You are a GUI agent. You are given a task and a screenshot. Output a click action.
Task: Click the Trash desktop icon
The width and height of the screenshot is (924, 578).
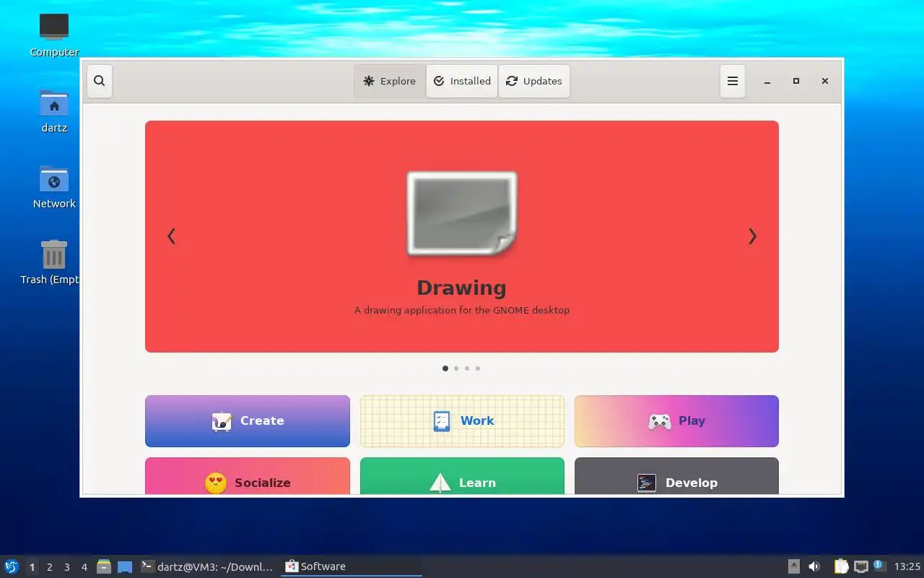[54, 255]
